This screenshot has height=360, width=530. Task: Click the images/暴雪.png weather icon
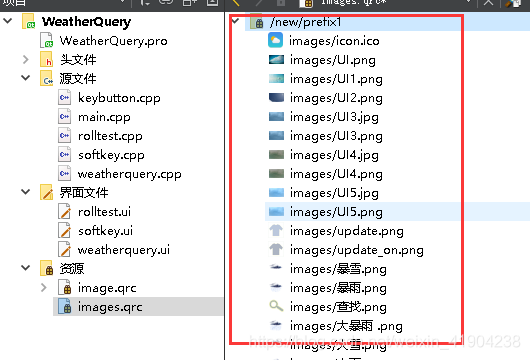pos(276,268)
